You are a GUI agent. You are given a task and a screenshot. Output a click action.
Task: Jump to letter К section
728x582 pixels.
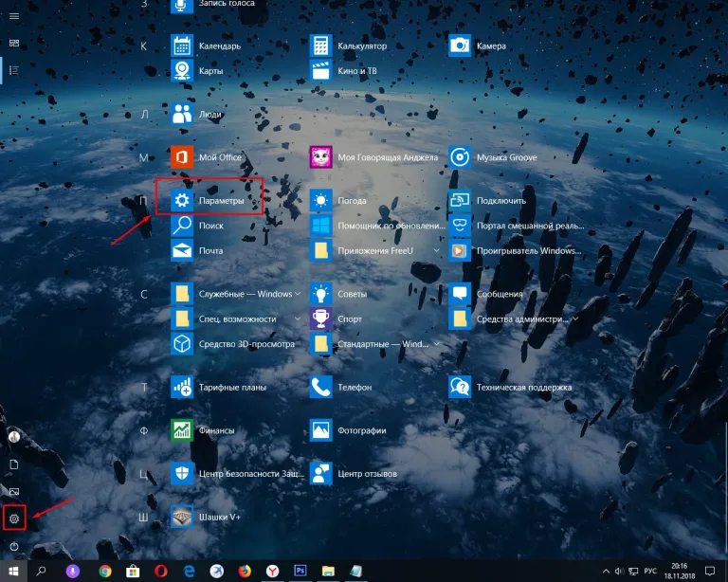pos(144,45)
